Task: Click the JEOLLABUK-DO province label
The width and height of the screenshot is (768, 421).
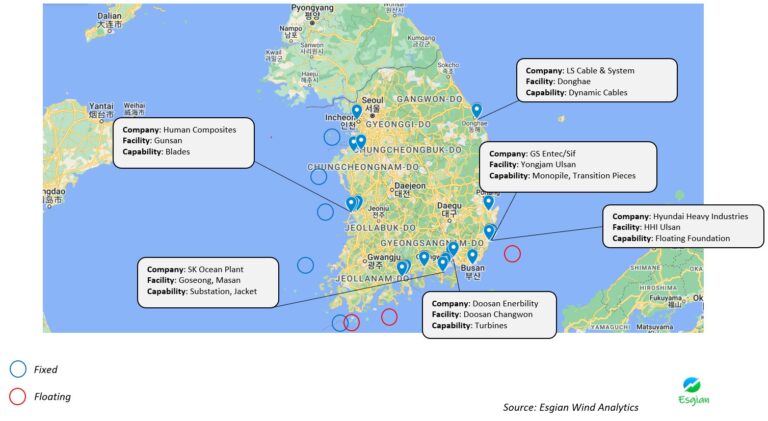Action: (381, 228)
